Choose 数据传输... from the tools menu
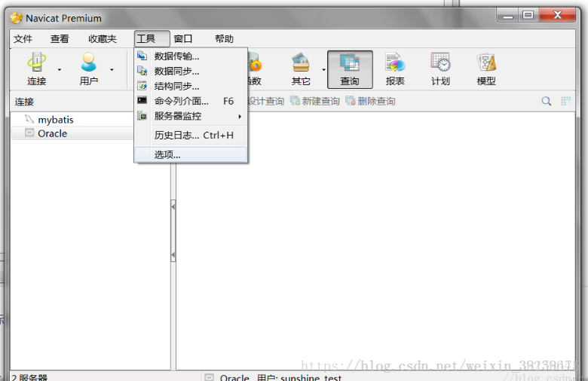588x381 pixels. (x=191, y=56)
